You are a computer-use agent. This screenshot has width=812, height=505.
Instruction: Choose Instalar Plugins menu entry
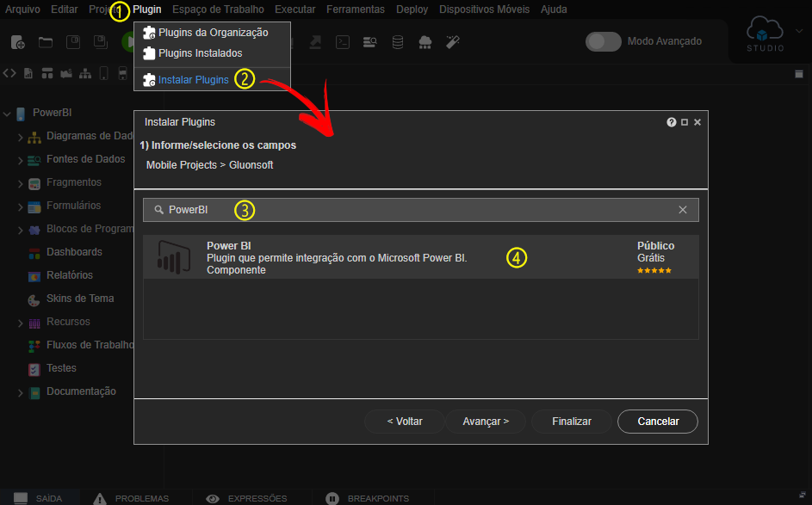(213, 80)
